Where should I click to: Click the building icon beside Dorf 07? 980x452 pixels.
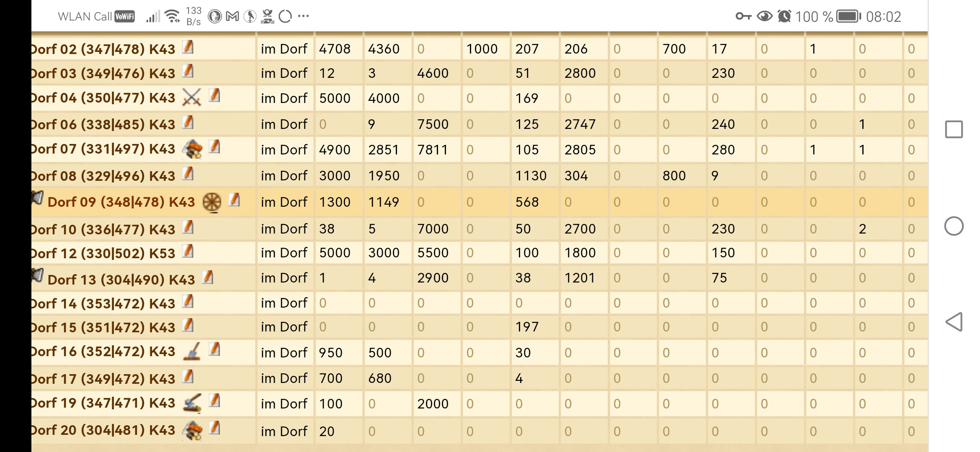(192, 149)
